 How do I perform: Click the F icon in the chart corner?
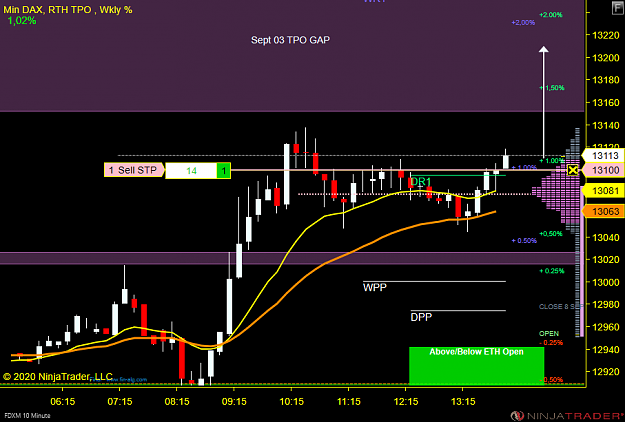click(618, 8)
